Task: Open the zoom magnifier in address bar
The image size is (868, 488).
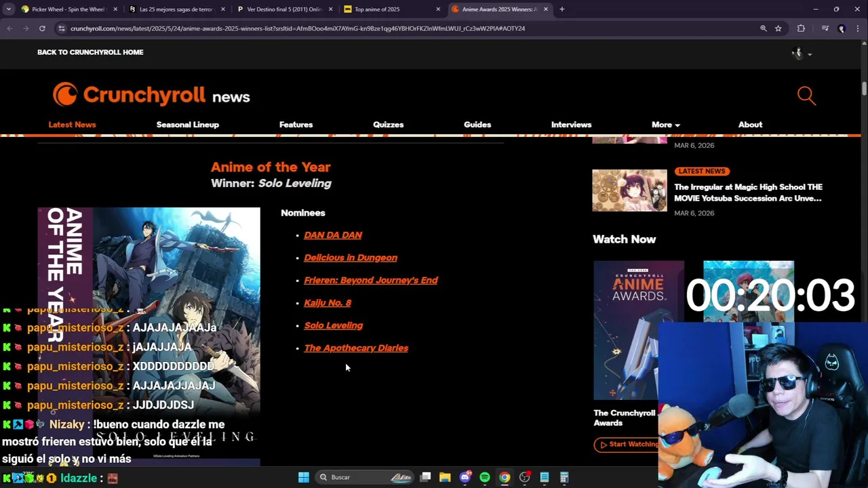Action: point(763,28)
